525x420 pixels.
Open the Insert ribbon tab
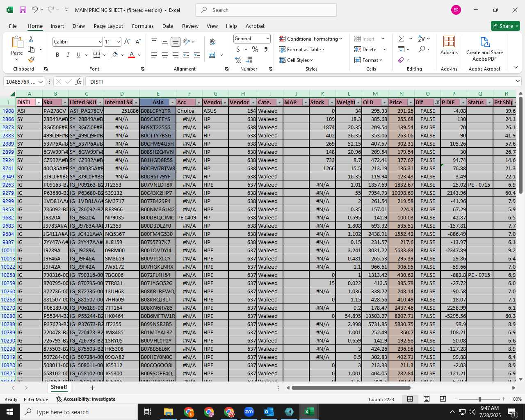point(57,26)
